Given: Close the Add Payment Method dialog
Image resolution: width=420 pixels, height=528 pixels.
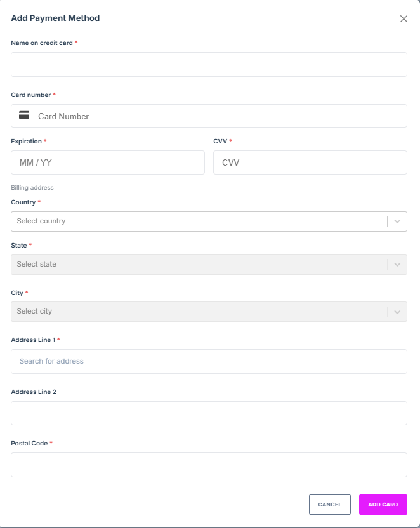Looking at the screenshot, I should pos(404,19).
